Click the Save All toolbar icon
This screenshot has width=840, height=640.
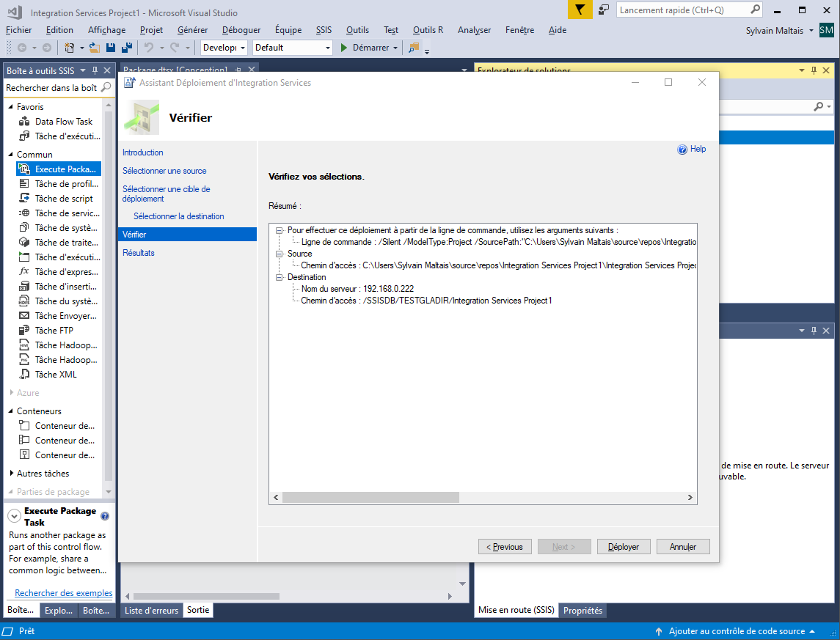[x=127, y=48]
